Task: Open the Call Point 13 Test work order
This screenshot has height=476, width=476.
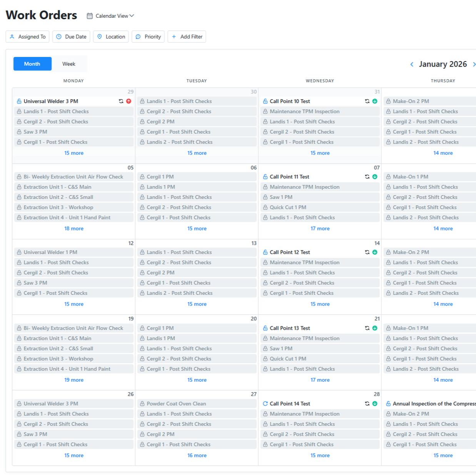Action: (x=290, y=328)
